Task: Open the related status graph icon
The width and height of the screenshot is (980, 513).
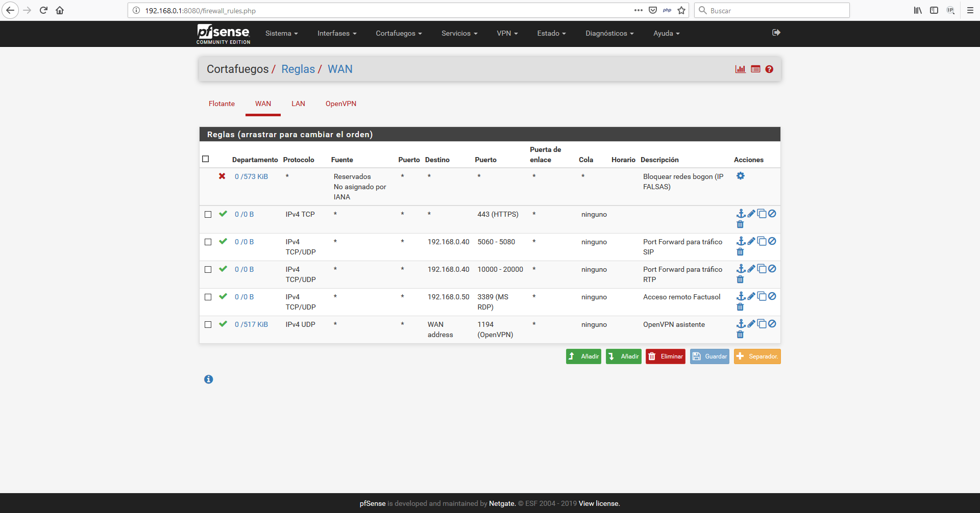Action: pyautogui.click(x=740, y=69)
